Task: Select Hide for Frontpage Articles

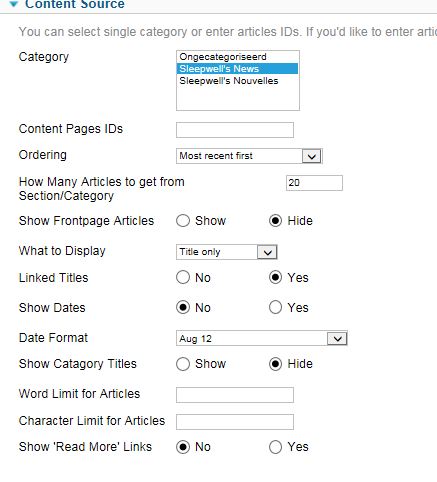Action: tap(276, 221)
